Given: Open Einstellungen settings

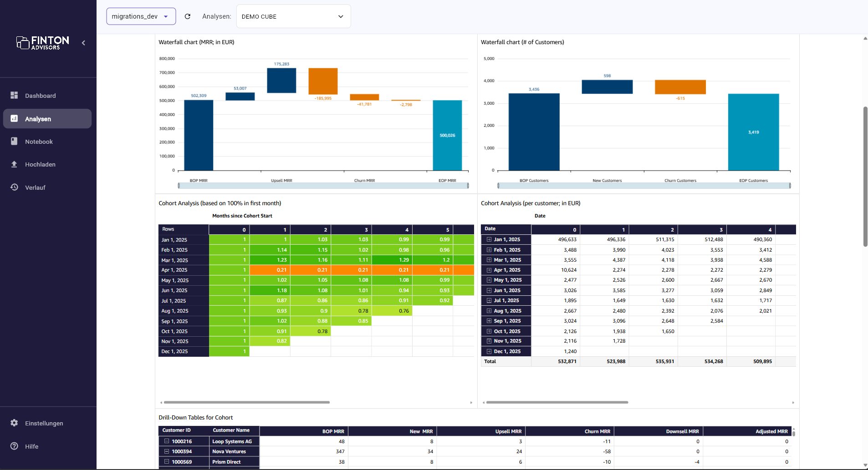Looking at the screenshot, I should [x=47, y=423].
